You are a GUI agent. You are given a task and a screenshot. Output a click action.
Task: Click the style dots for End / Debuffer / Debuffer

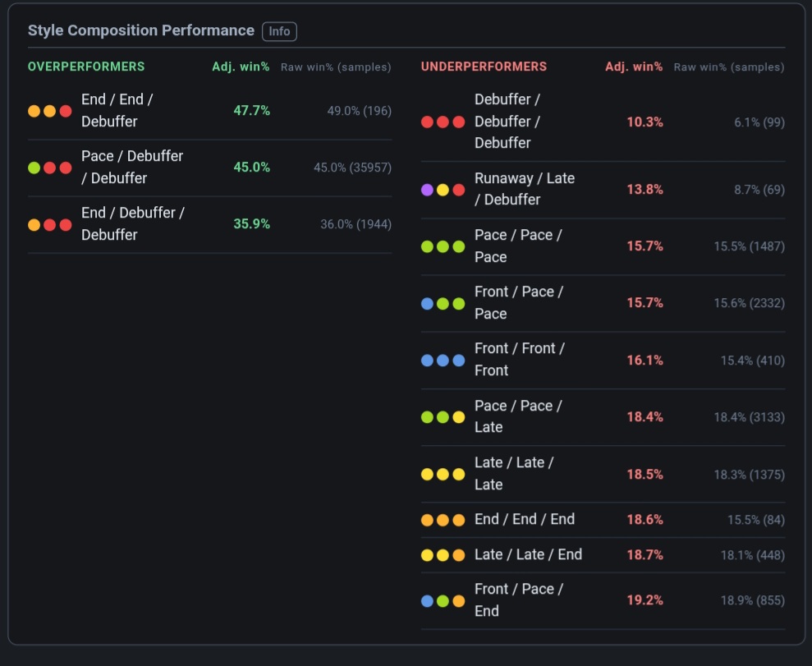(x=50, y=225)
